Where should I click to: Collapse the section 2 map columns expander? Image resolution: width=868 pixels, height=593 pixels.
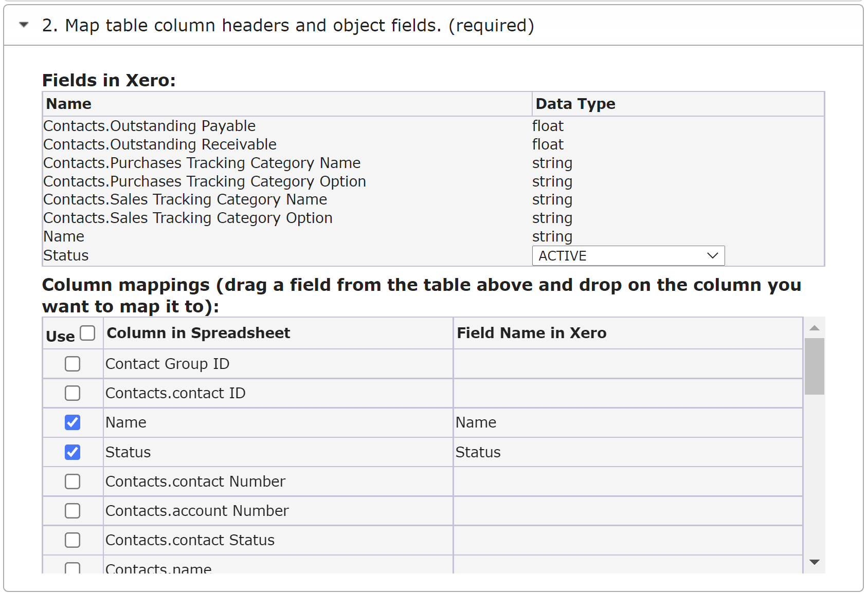[x=24, y=25]
